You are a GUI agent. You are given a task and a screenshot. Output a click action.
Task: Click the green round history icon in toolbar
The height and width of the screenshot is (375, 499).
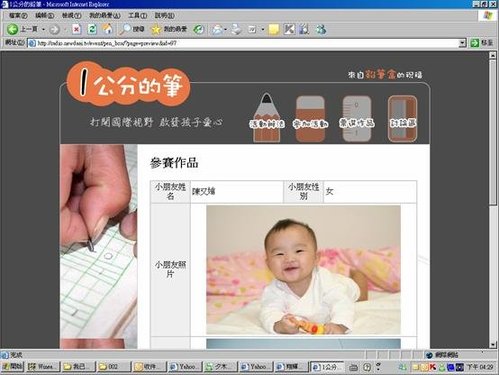tap(199, 29)
